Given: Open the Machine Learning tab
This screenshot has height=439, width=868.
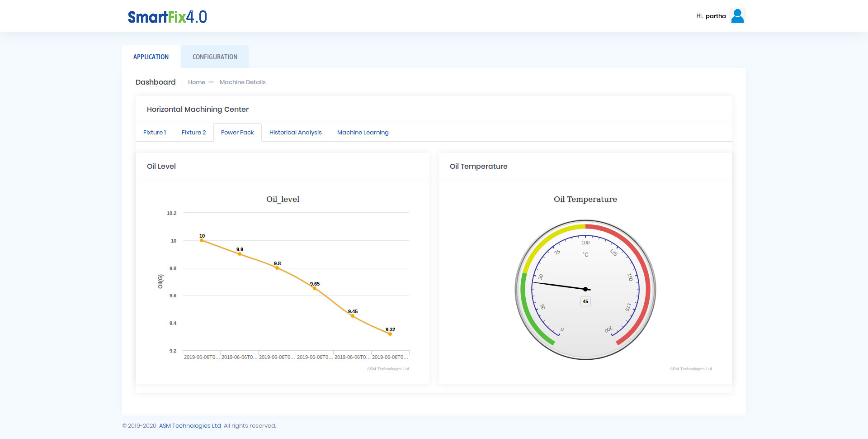Looking at the screenshot, I should pos(363,133).
